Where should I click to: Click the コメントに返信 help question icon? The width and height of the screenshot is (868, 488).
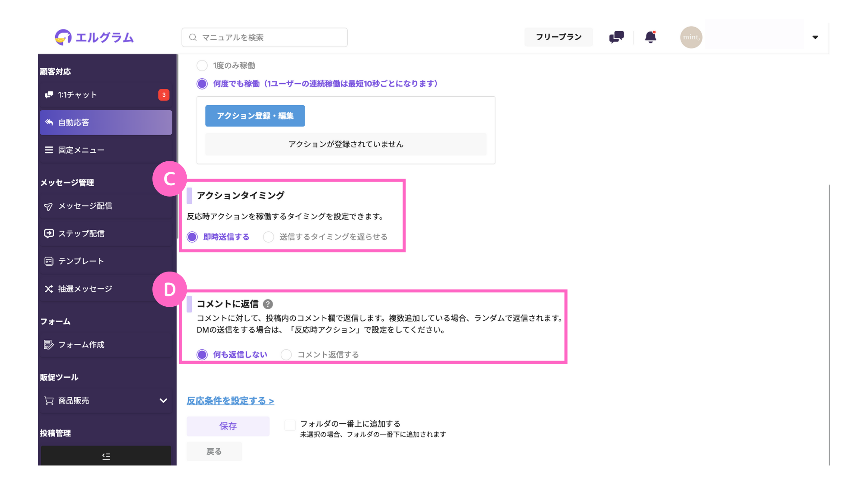click(268, 304)
